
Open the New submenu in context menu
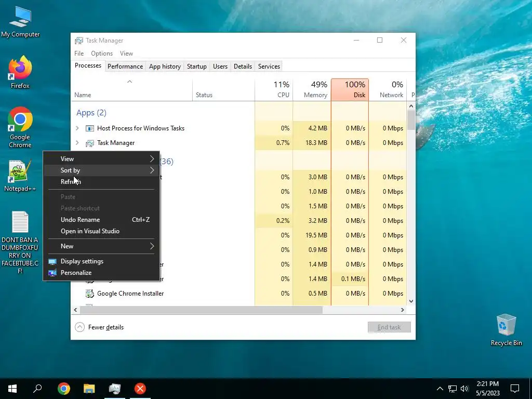(101, 246)
